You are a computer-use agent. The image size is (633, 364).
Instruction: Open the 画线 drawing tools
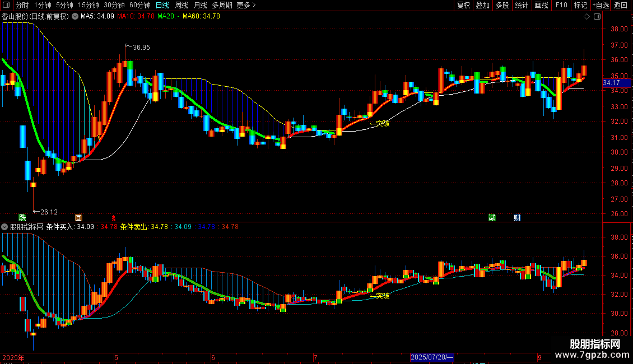541,5
